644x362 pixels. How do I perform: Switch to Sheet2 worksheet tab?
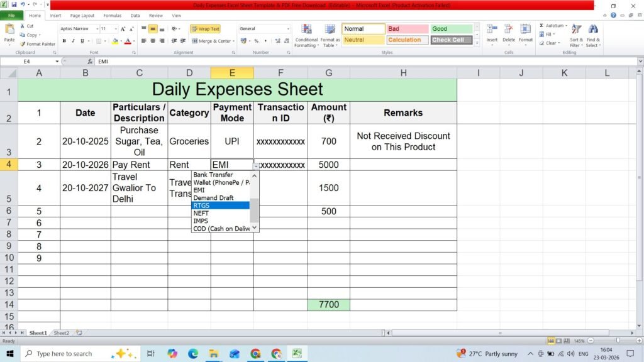click(x=61, y=333)
